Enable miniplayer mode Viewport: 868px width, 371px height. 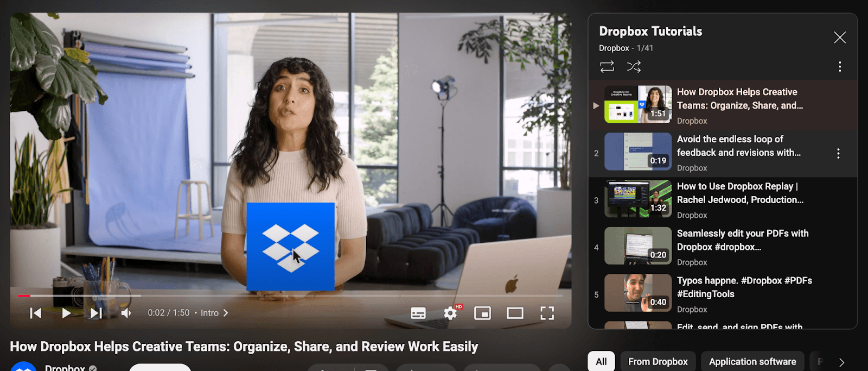[x=482, y=313]
